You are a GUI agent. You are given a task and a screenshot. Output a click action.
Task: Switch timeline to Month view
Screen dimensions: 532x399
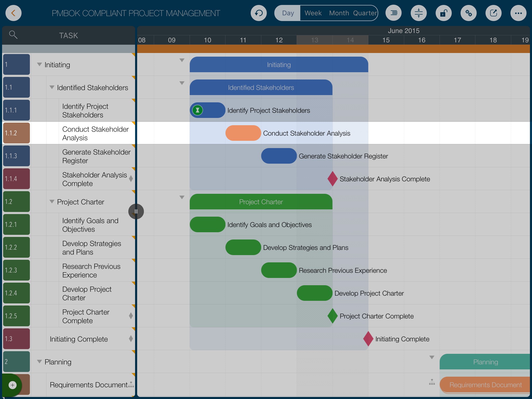click(x=339, y=13)
